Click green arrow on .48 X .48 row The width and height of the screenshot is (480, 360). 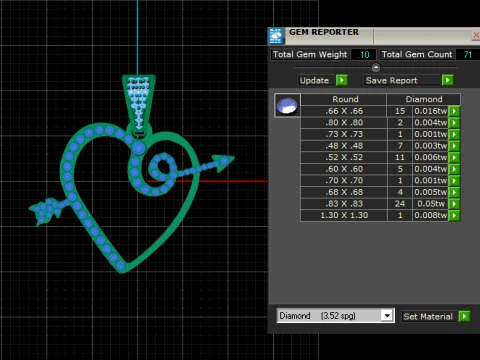454,146
